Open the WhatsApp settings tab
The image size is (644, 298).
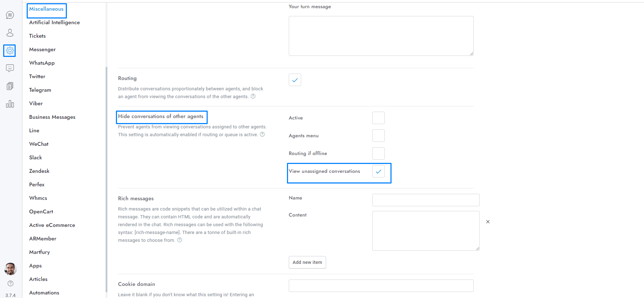[x=42, y=63]
